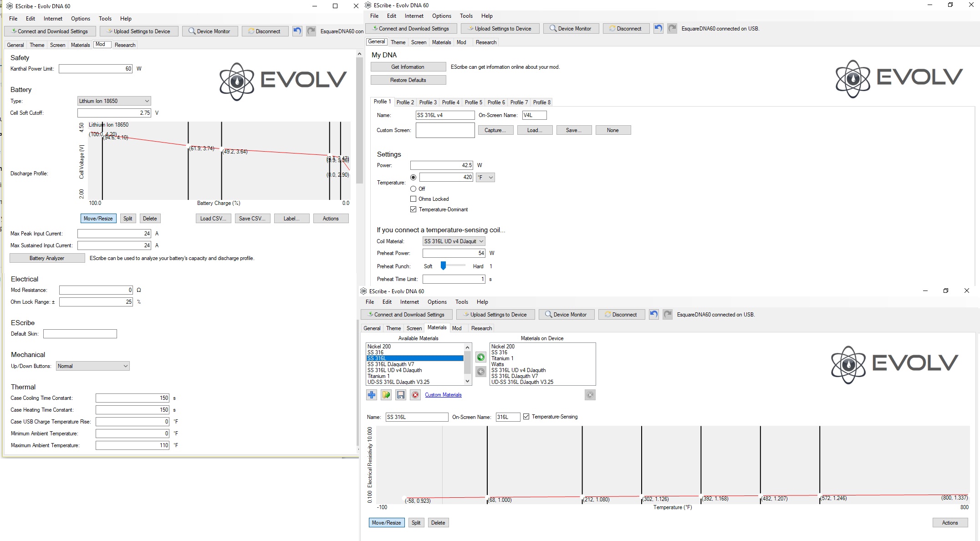
Task: Click undo arrow in the Mod window toolbar
Action: (x=297, y=31)
